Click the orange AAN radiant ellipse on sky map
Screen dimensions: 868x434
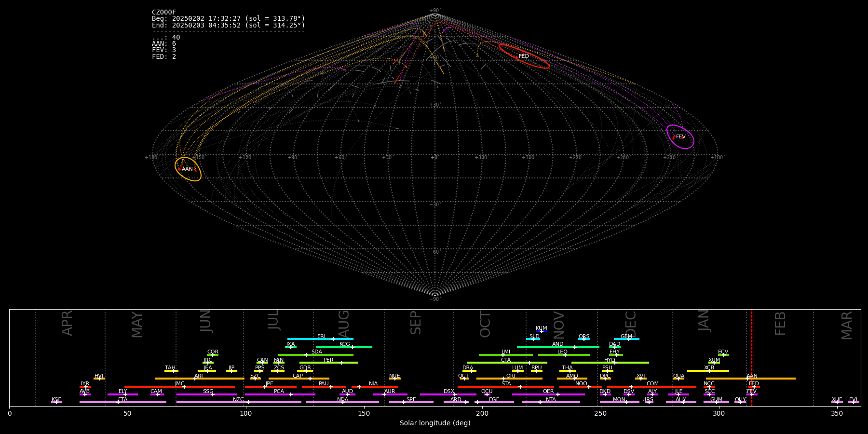188,169
